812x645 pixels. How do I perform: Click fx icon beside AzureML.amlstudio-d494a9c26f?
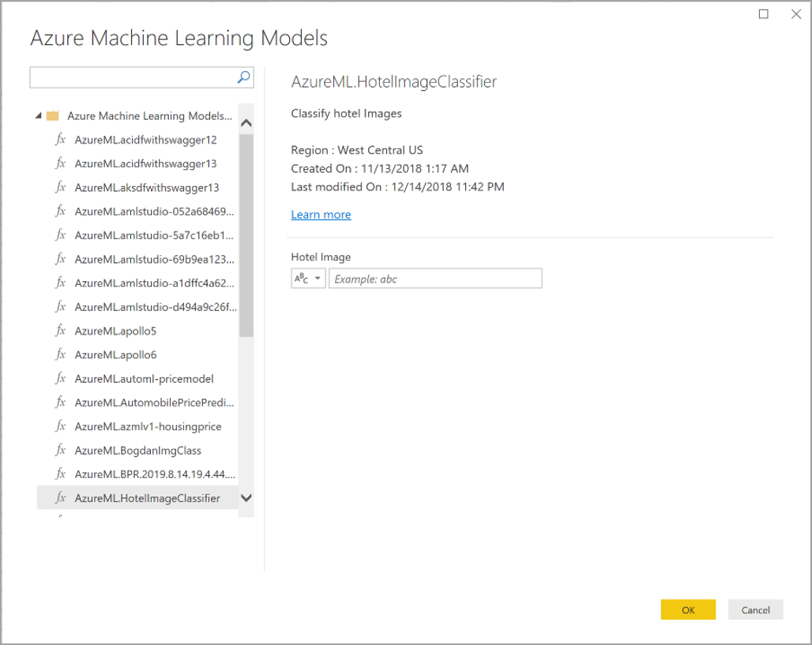(61, 306)
